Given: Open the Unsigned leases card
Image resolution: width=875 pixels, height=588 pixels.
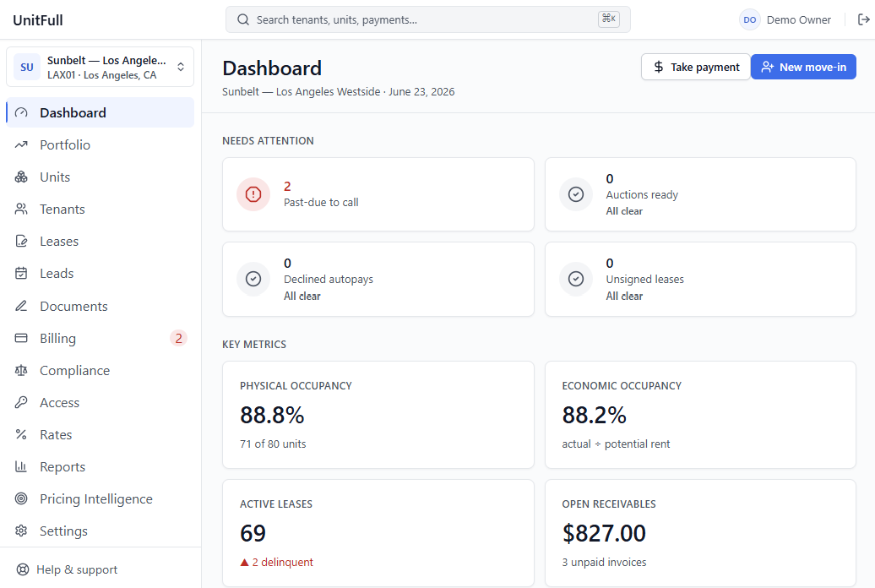Looking at the screenshot, I should pos(700,279).
